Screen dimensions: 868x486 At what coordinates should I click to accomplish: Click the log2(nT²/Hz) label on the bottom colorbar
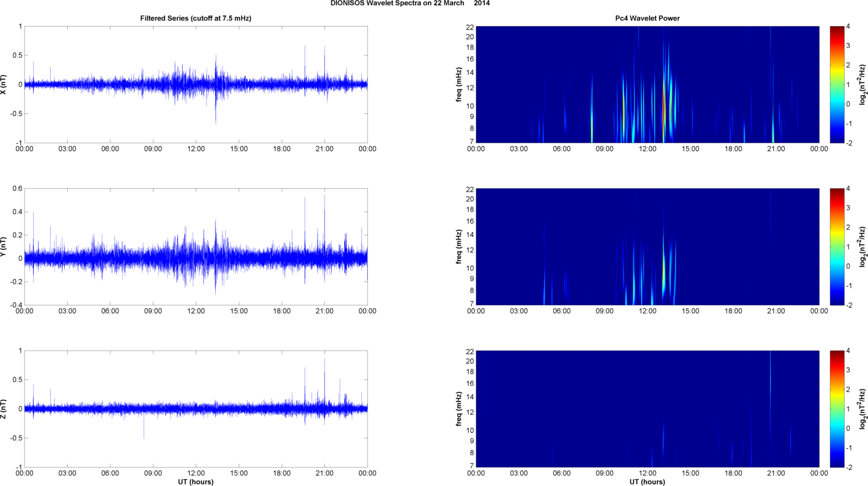[x=862, y=409]
